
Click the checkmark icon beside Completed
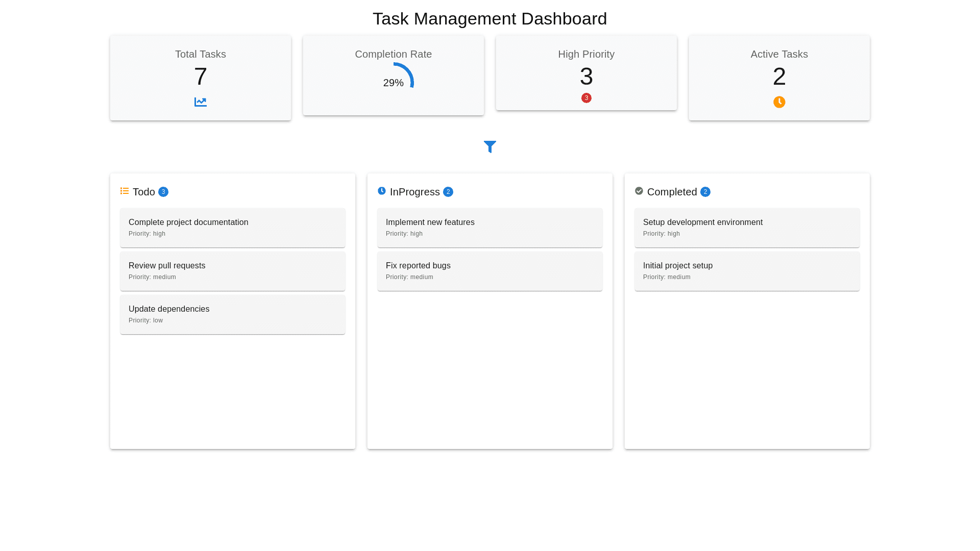click(x=639, y=191)
